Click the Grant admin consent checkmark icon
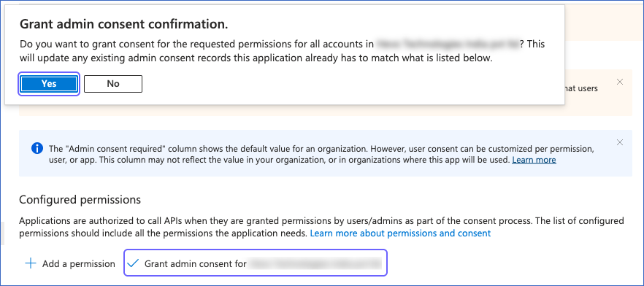644x286 pixels. [x=133, y=263]
